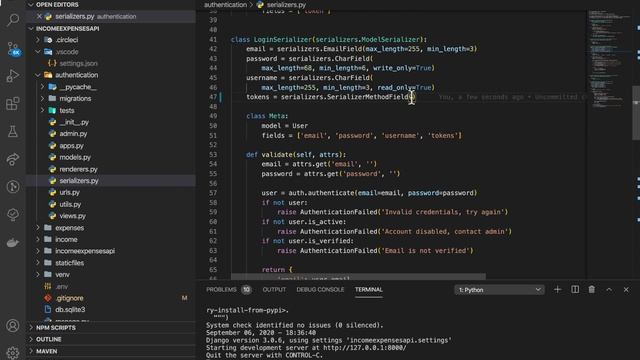
Task: Open the Live Share arrow view
Action: tap(13, 159)
